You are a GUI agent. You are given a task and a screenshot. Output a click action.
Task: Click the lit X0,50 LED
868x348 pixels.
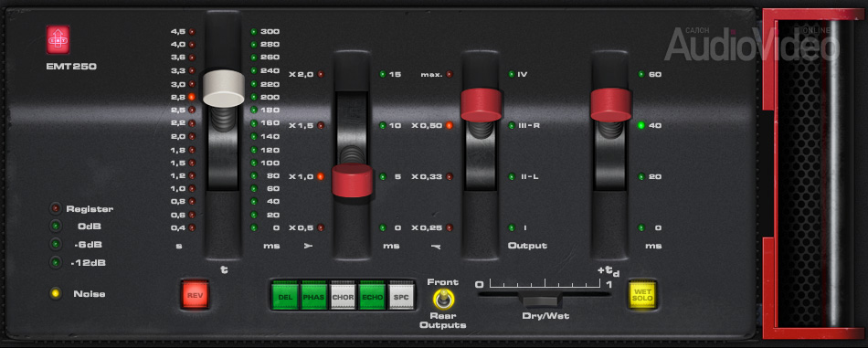pyautogui.click(x=449, y=125)
